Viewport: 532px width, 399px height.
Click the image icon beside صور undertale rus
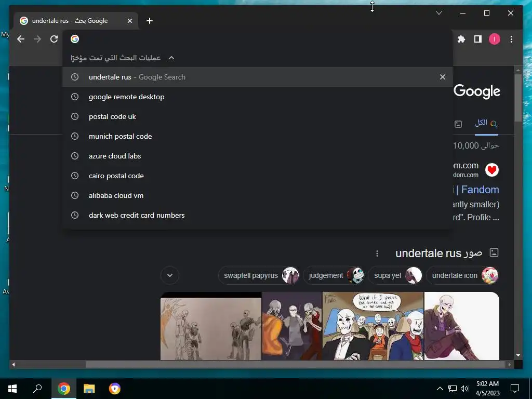pos(494,252)
